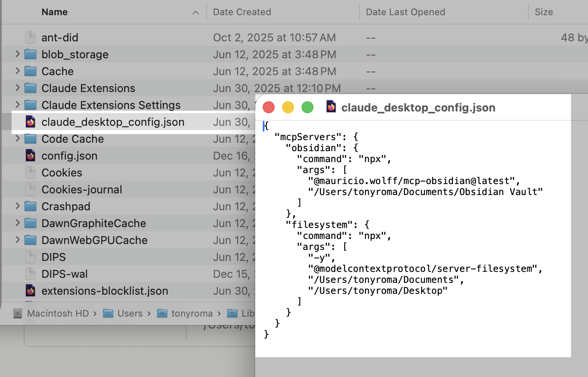Zoom the claude_desktop_config.json editor window

pos(308,107)
